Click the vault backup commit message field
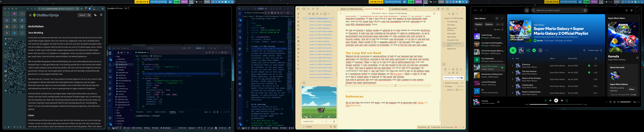The height and width of the screenshot is (132, 644). point(453,78)
